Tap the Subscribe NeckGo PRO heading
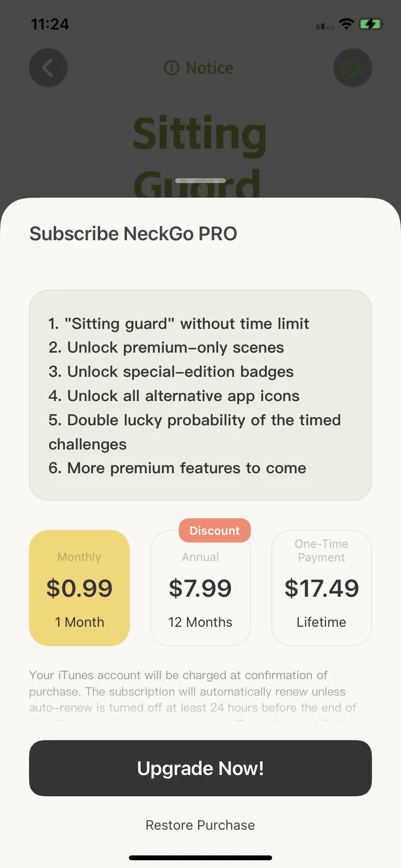Screen dimensions: 401x868 (x=133, y=233)
